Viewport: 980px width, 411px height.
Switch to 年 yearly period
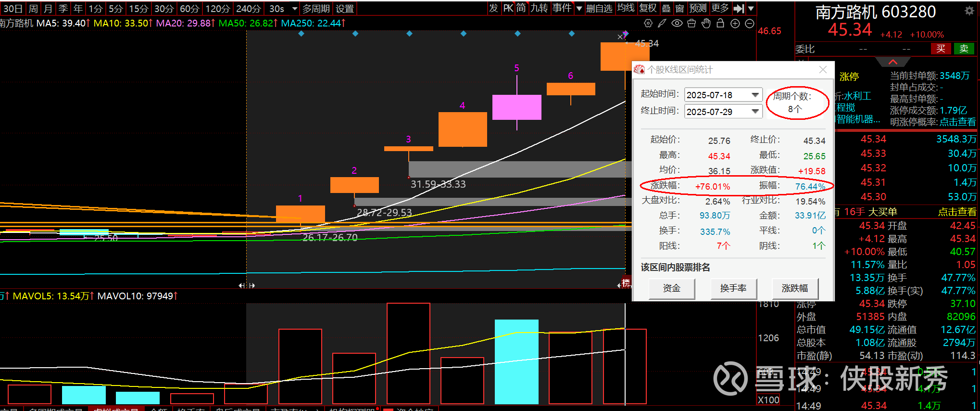(x=78, y=9)
